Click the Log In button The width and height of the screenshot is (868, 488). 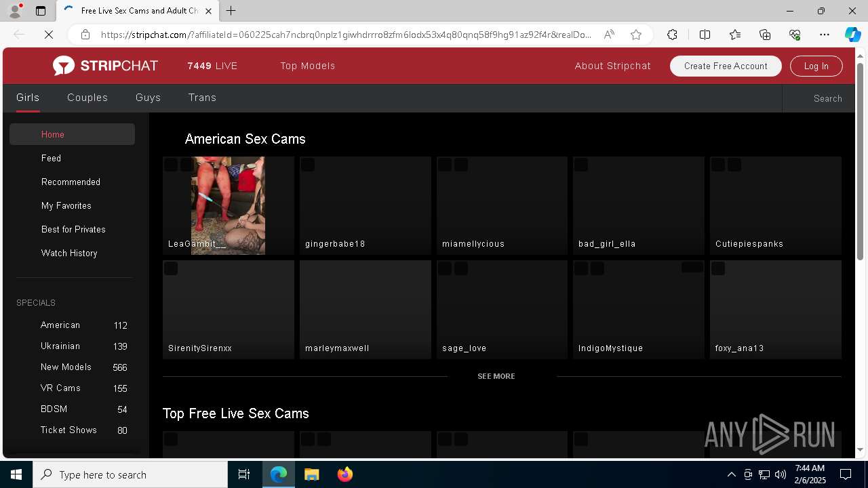pos(816,66)
